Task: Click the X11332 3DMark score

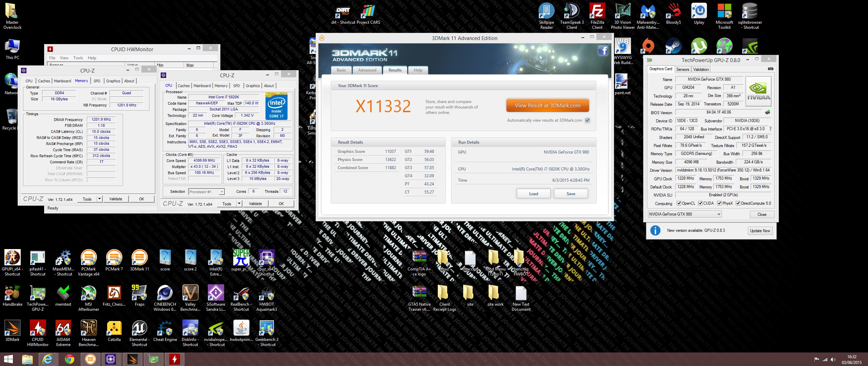Action: [383, 106]
